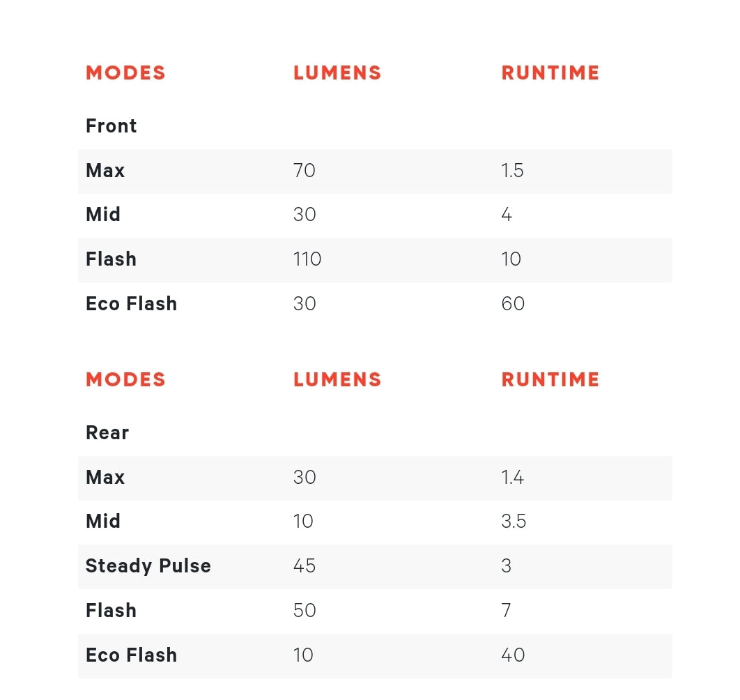The width and height of the screenshot is (740, 700).
Task: Click the 70 lumens value
Action: click(x=305, y=171)
